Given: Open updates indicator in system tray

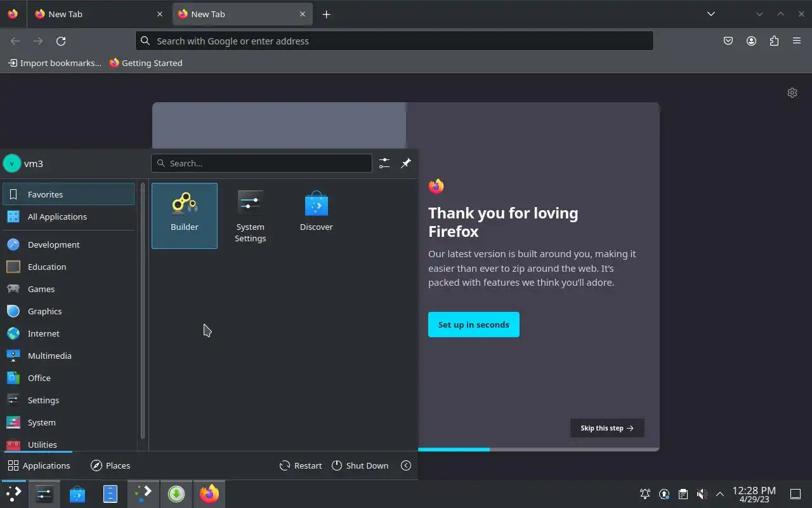Looking at the screenshot, I should coord(664,494).
